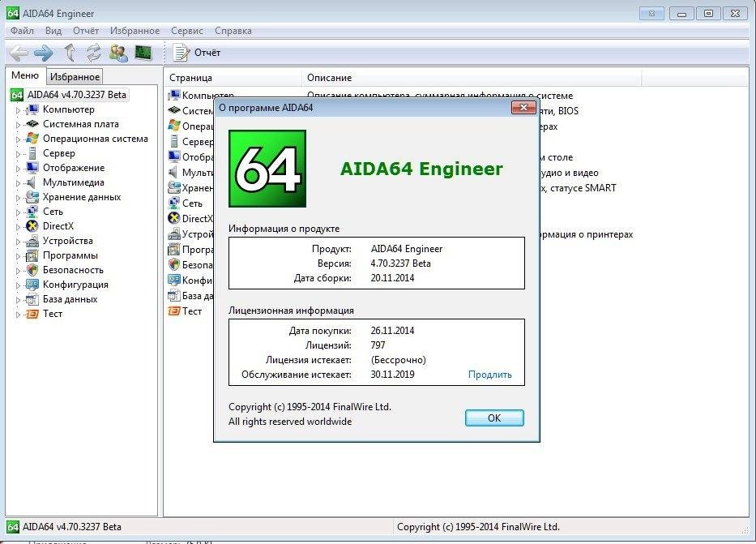Click the Refresh toolbar icon
The width and height of the screenshot is (756, 544).
coord(94,53)
